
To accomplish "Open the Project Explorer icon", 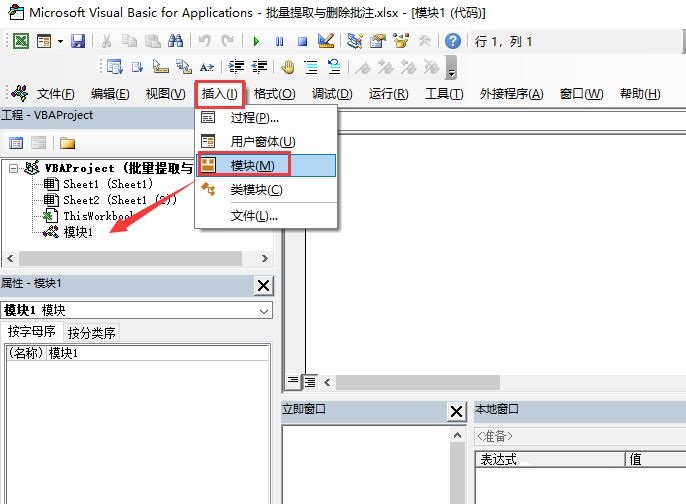I will pos(354,41).
